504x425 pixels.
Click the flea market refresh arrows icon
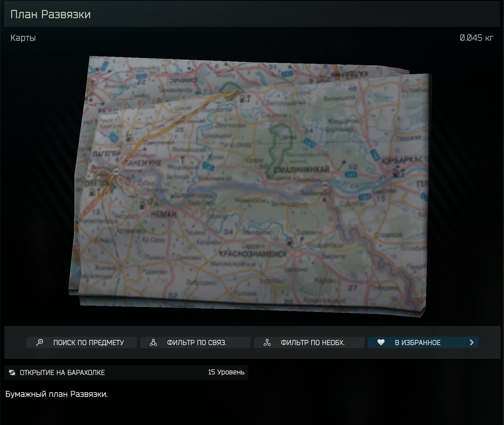point(12,372)
